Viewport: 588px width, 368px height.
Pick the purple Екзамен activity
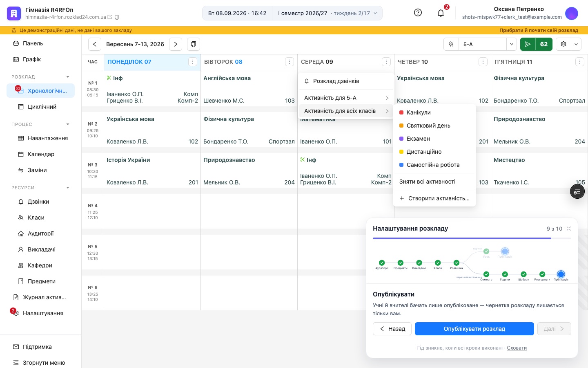434,139
